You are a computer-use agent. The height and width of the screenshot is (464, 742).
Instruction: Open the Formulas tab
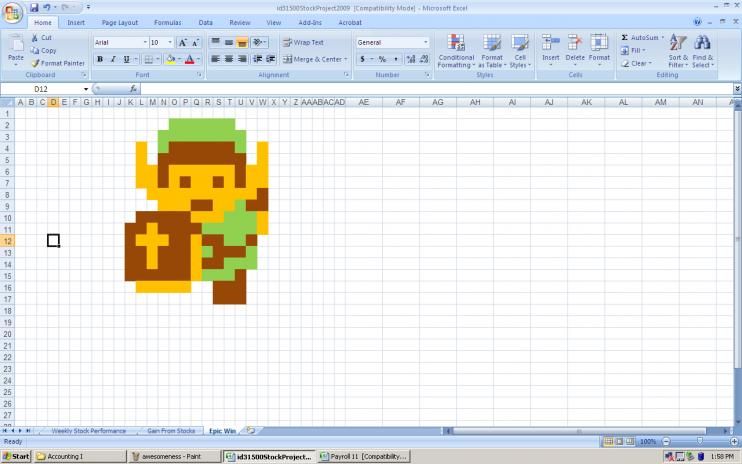[x=168, y=22]
